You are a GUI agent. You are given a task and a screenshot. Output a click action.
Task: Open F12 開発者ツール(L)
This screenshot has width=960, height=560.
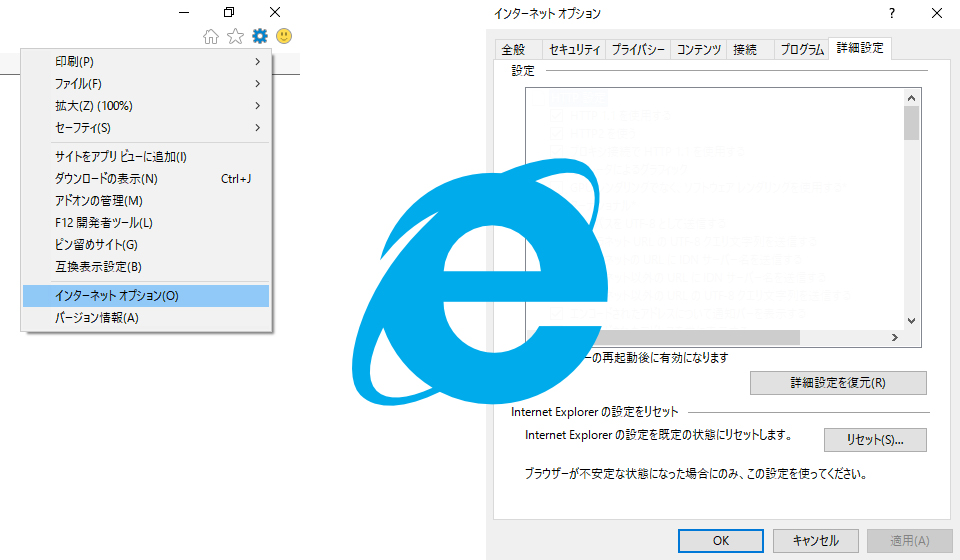click(x=146, y=223)
